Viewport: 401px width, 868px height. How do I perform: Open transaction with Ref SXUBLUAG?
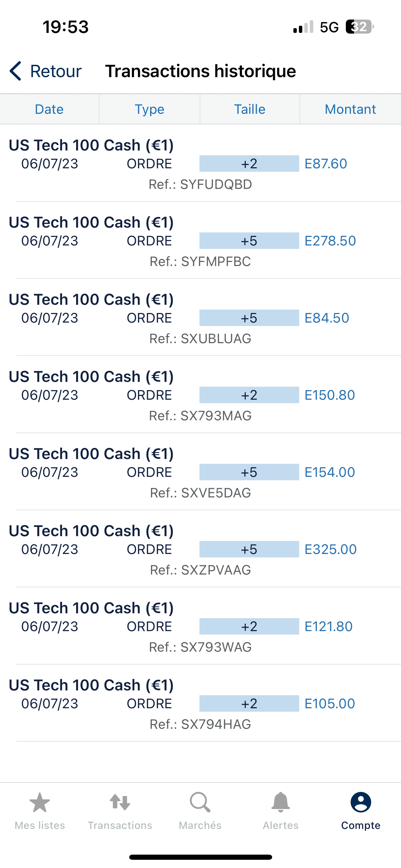[200, 339]
